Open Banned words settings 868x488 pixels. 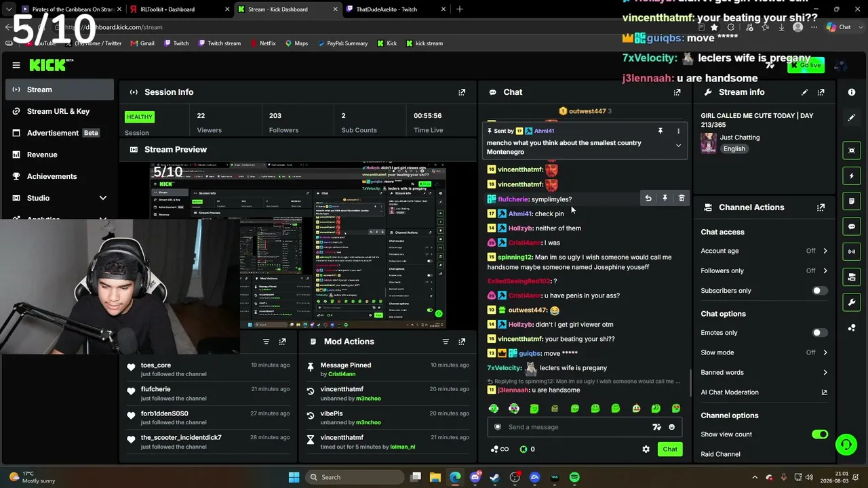coord(764,372)
